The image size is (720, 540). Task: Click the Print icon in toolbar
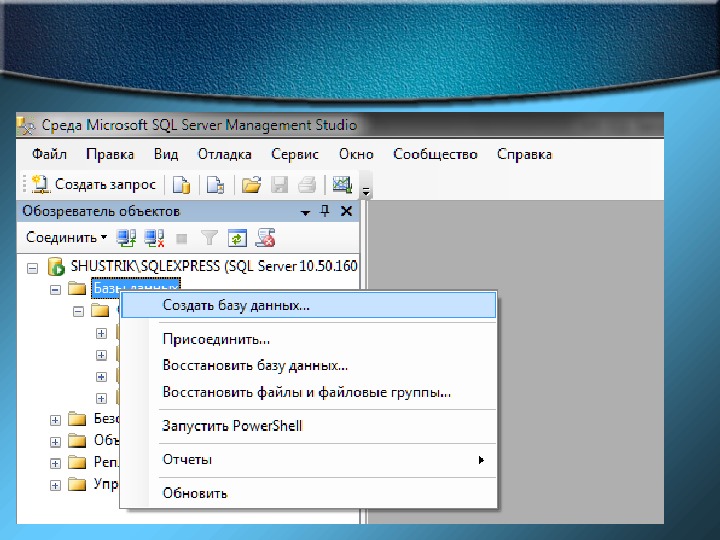307,185
